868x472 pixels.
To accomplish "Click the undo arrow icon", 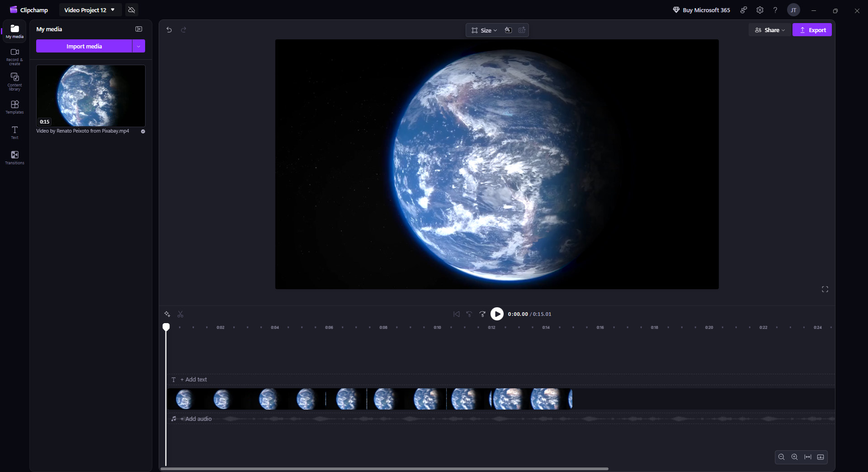I will pyautogui.click(x=169, y=30).
